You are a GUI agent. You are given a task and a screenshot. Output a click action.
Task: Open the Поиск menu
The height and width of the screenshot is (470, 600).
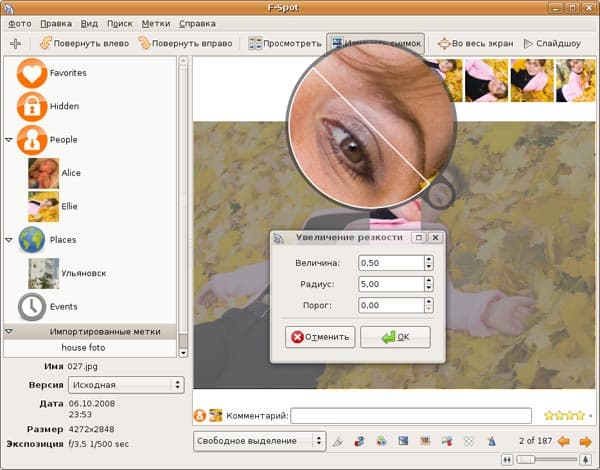tap(120, 24)
